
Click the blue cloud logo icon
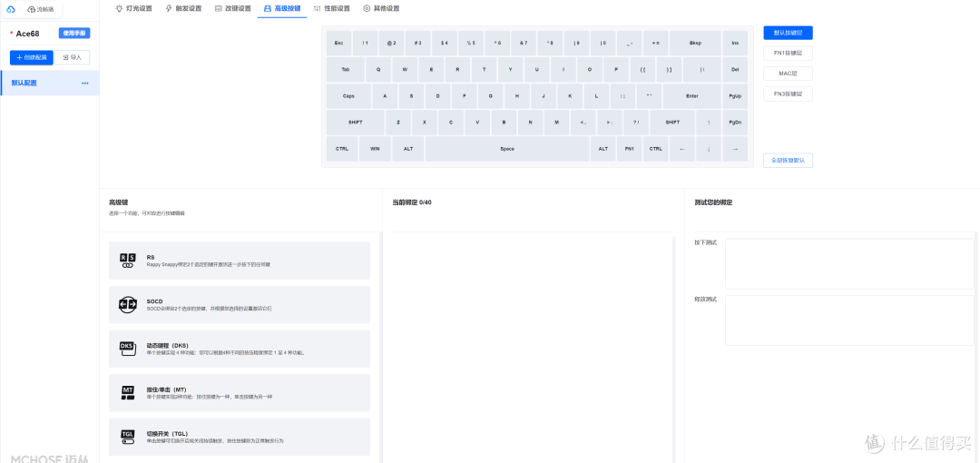click(11, 9)
